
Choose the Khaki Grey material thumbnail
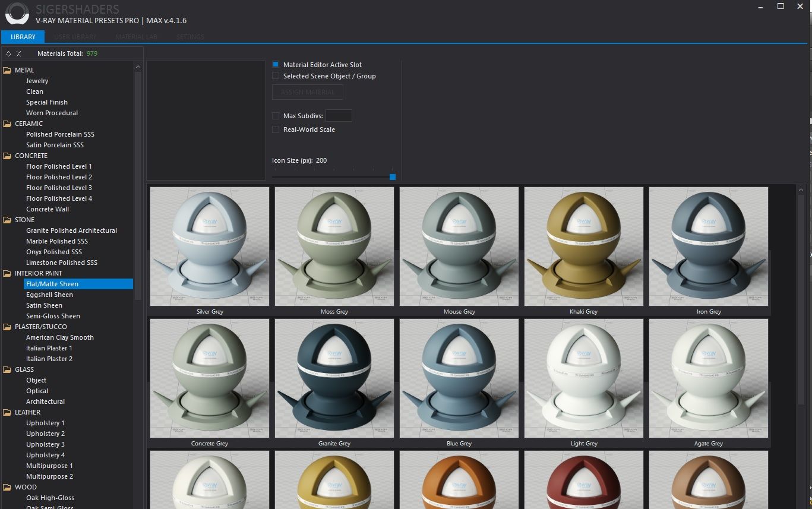(x=584, y=246)
